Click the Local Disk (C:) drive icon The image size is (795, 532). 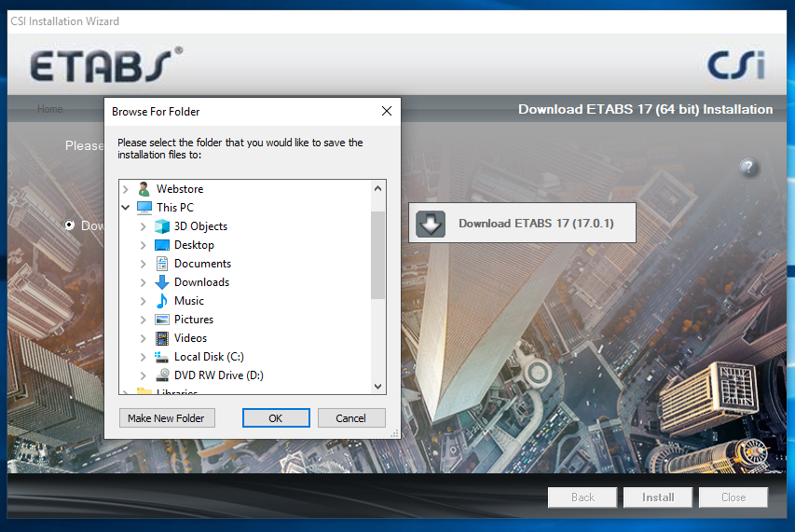tap(162, 357)
